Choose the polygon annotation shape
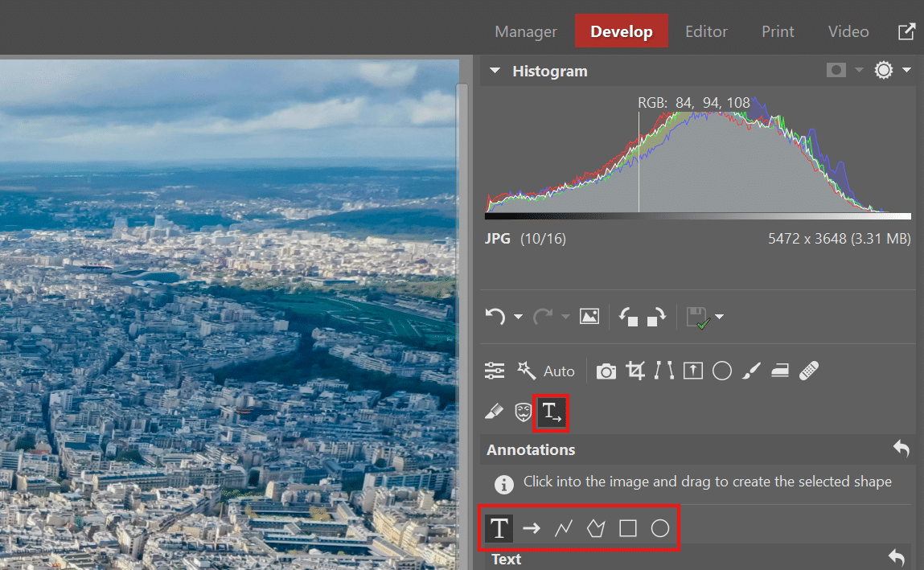Screen dimensions: 924x570 coord(595,528)
